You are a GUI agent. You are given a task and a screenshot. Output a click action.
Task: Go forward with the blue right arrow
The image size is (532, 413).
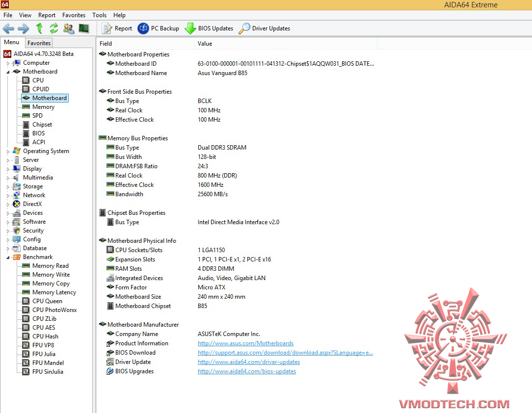(x=24, y=28)
